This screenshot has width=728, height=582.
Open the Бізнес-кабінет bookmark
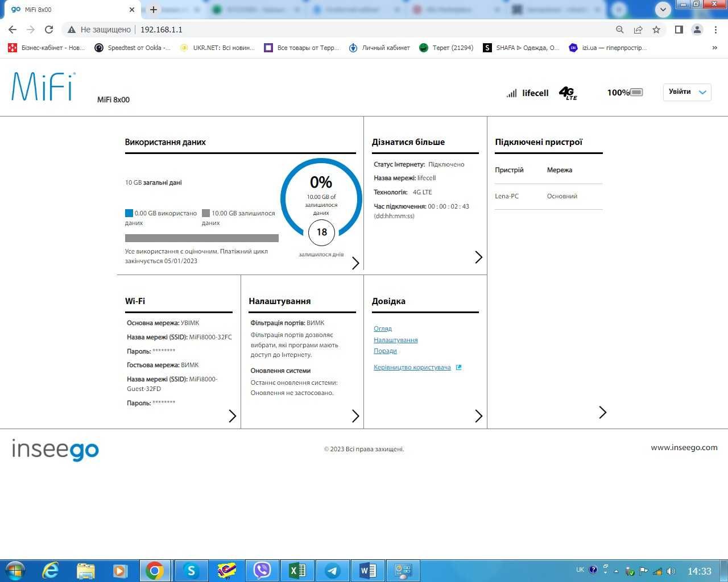click(46, 48)
